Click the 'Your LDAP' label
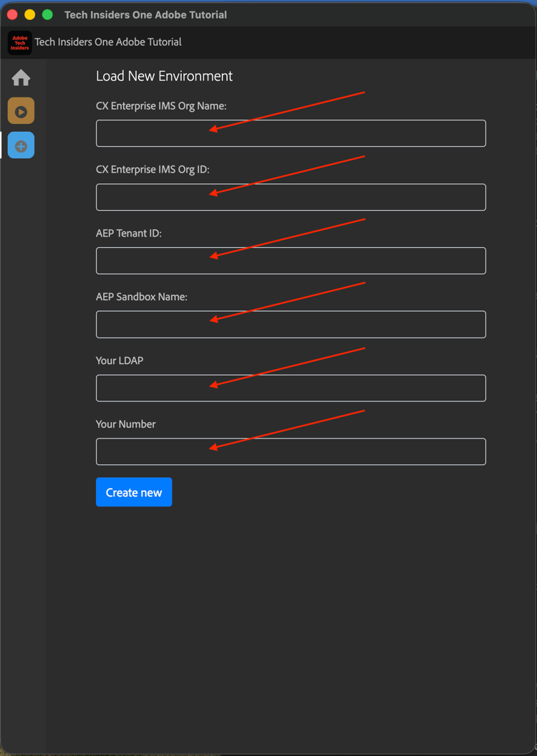537x756 pixels. coord(120,360)
